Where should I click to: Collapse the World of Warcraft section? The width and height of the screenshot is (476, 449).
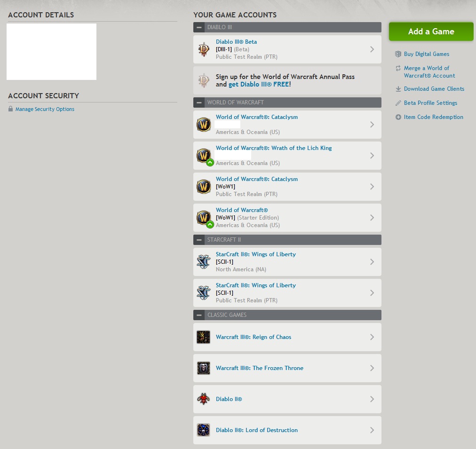[199, 102]
